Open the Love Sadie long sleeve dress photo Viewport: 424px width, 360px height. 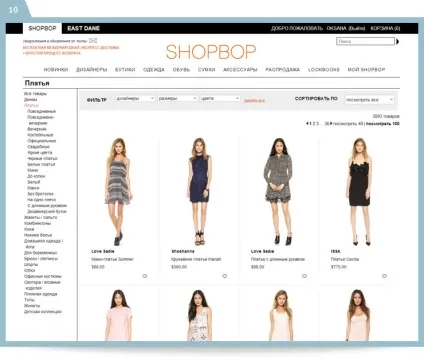click(x=279, y=192)
